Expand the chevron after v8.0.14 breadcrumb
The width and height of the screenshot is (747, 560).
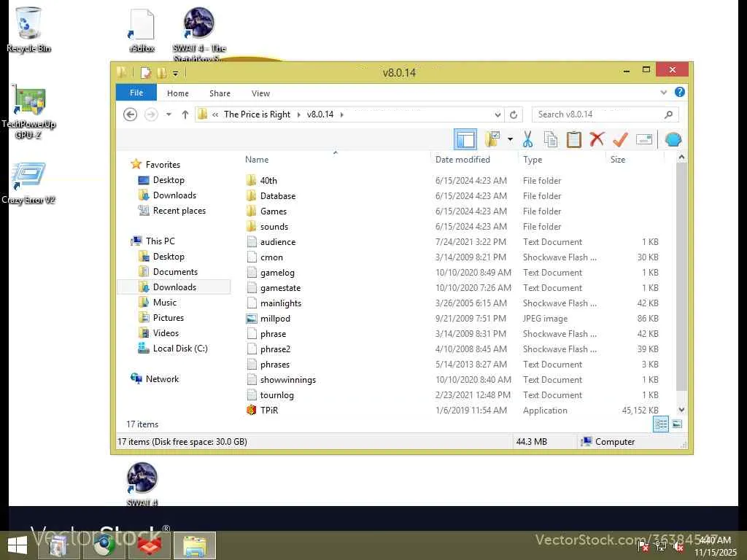coord(341,114)
